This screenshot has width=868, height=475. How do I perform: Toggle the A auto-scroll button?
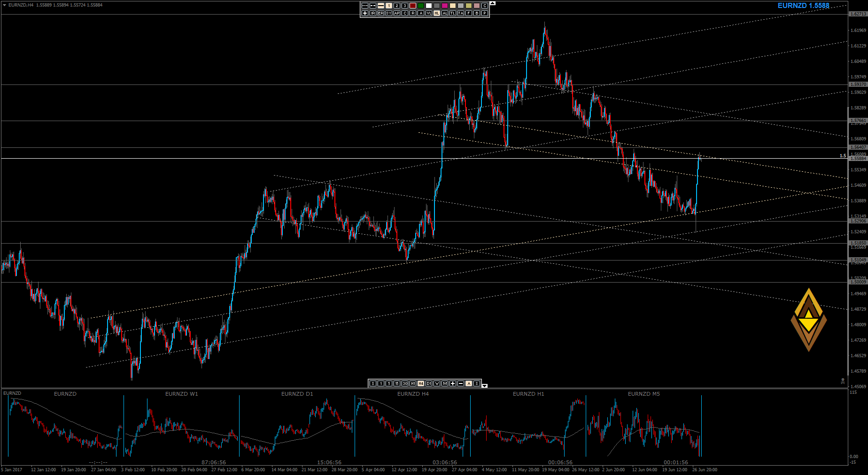pos(469,383)
